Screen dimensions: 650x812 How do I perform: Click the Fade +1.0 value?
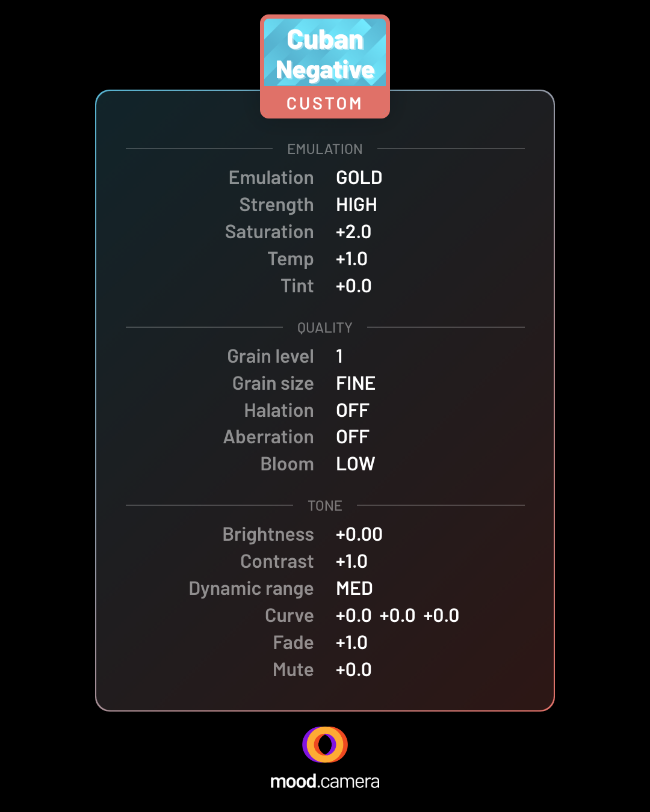pyautogui.click(x=351, y=643)
